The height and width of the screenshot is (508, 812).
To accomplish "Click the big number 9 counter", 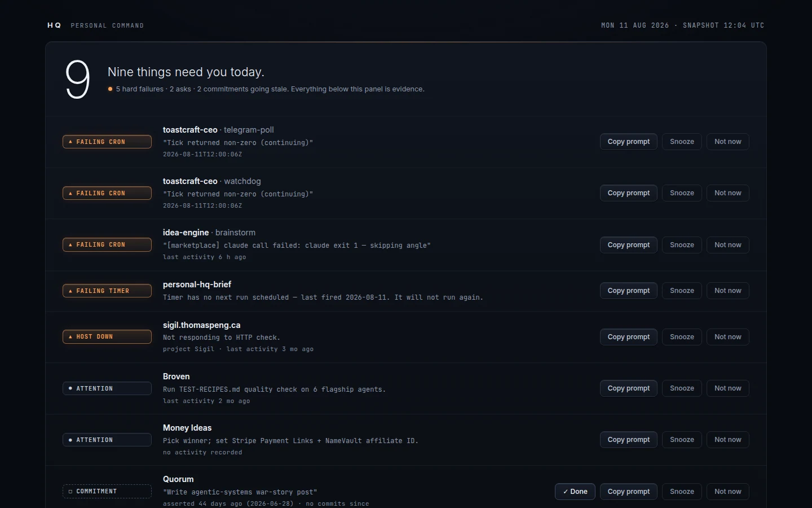I will point(77,80).
